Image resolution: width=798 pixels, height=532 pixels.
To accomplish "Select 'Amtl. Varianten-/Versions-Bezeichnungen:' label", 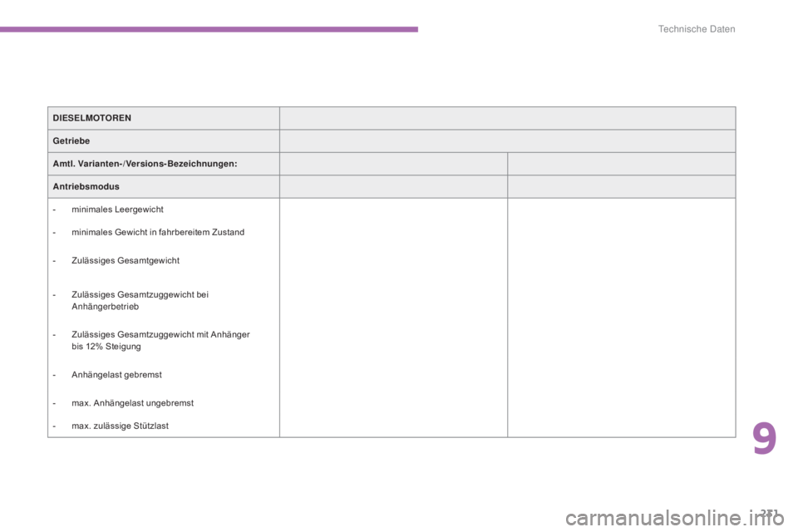I will [x=145, y=164].
